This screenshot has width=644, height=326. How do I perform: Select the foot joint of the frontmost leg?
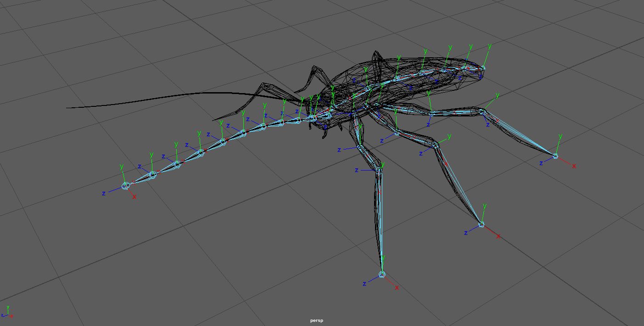[382, 275]
